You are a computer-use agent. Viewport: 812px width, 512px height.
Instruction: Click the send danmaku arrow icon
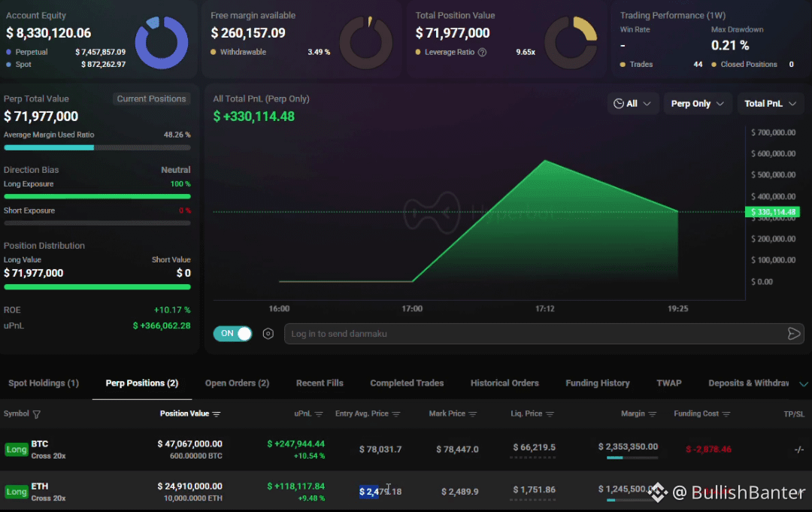tap(793, 334)
